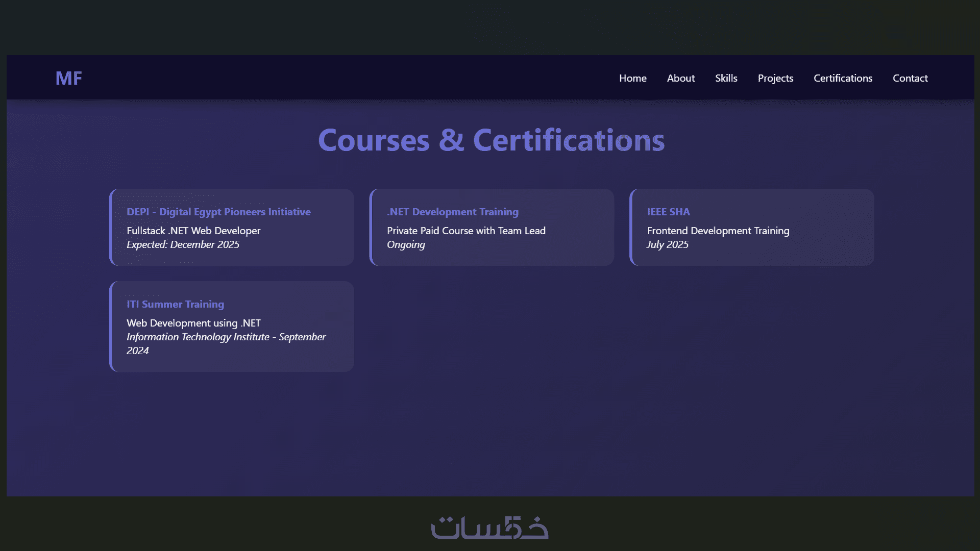Jump to the Skills section
Screen dimensions: 980x551
click(726, 78)
